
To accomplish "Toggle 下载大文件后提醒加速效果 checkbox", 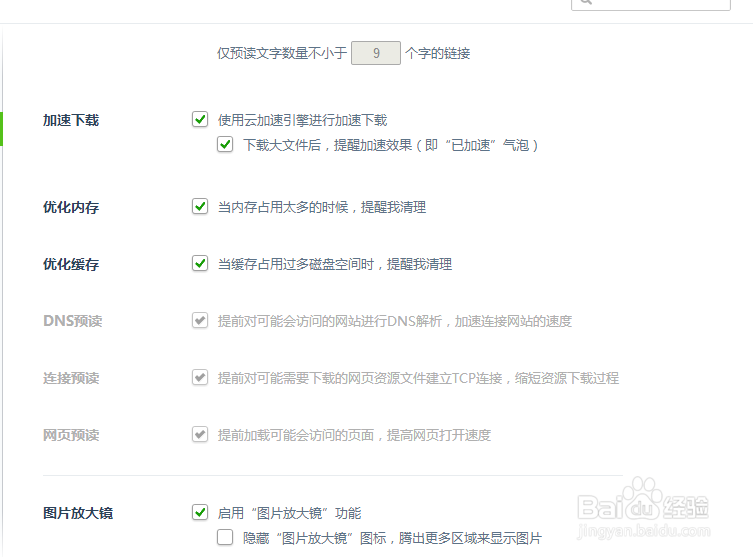I will tap(225, 144).
